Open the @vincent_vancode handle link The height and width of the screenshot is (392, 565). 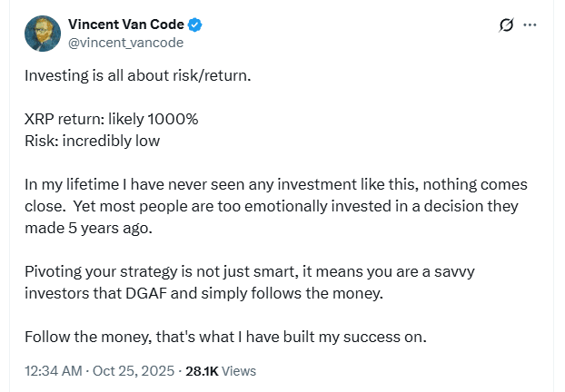125,43
